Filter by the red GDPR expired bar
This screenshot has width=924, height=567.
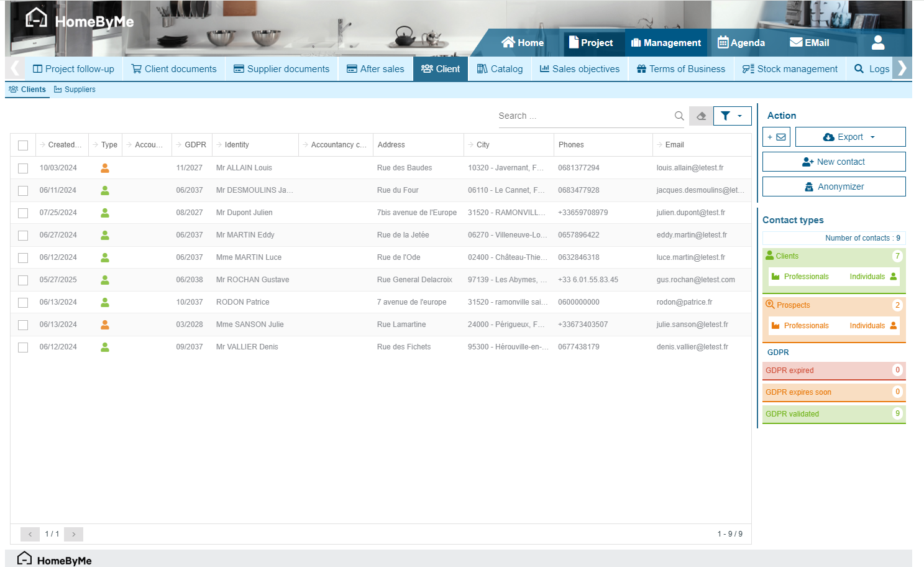[x=833, y=371]
